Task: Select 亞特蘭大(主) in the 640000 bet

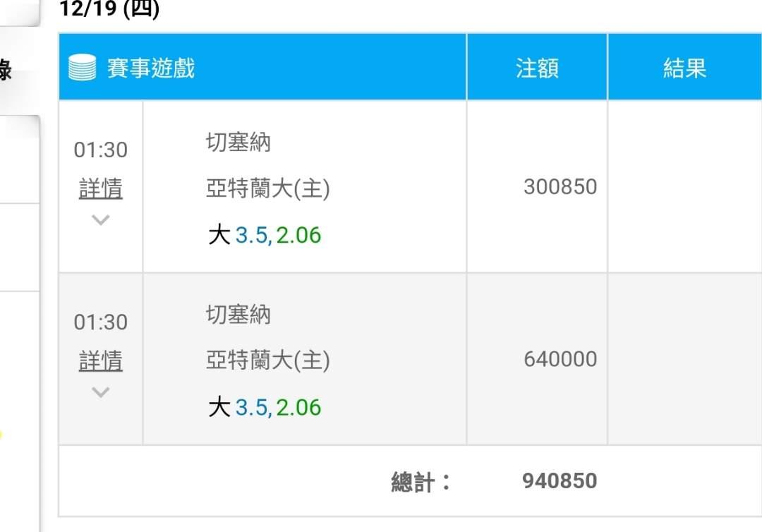Action: tap(267, 361)
